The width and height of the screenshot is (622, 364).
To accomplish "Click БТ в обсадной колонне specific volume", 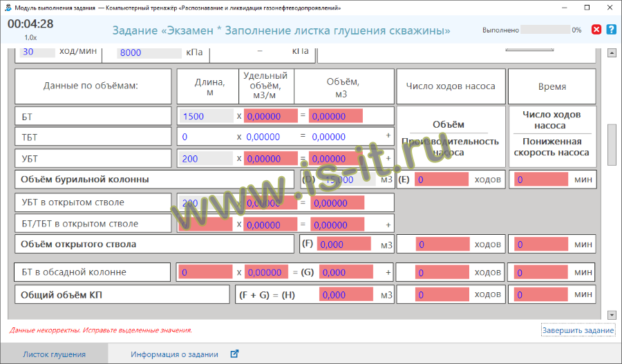I will (267, 272).
